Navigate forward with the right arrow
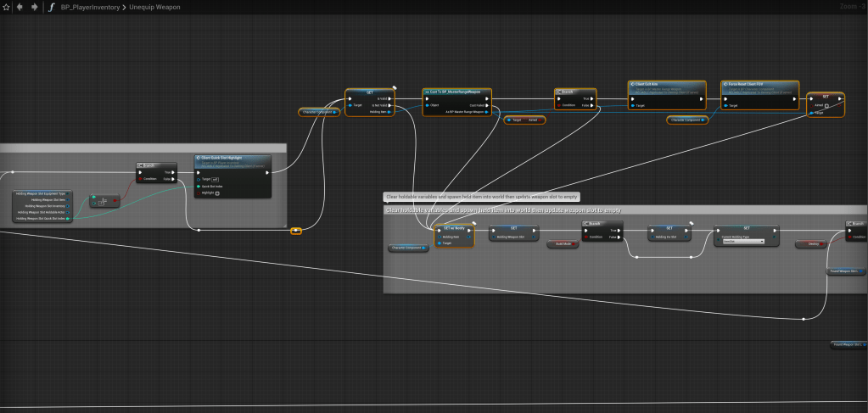868x413 pixels. coord(34,7)
